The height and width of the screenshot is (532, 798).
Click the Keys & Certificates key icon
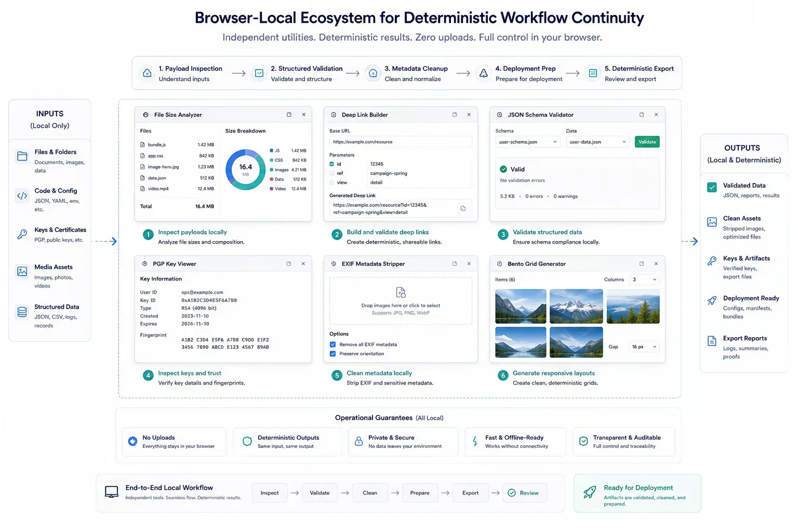22,234
